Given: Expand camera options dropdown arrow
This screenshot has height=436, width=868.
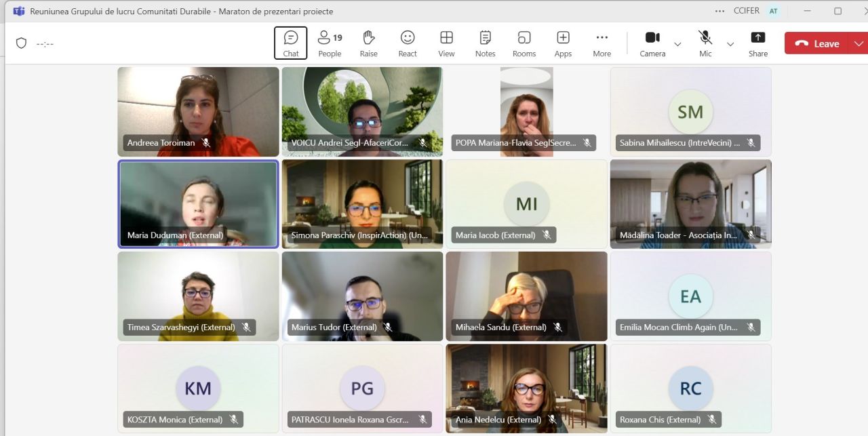Looking at the screenshot, I should (x=677, y=44).
